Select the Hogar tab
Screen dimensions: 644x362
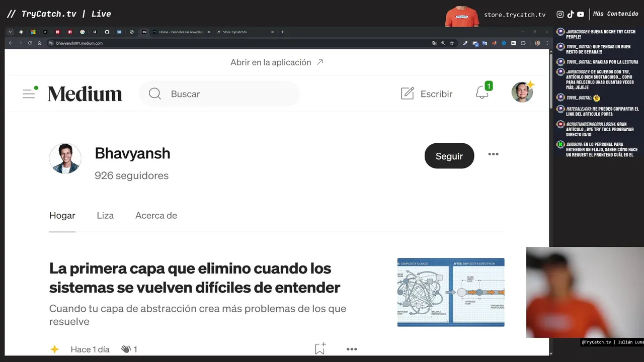pos(62,215)
